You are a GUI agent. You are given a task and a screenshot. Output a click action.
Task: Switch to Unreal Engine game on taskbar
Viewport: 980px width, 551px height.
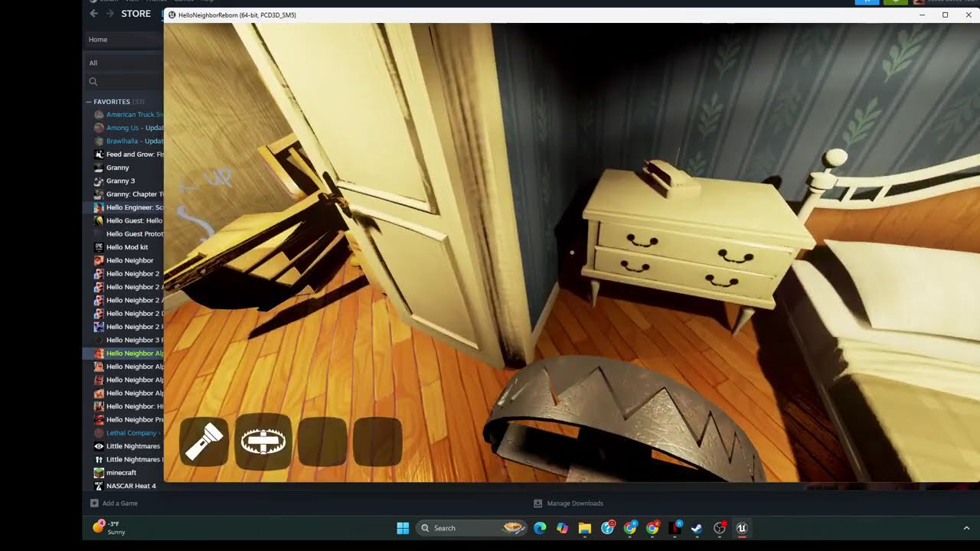coord(742,528)
